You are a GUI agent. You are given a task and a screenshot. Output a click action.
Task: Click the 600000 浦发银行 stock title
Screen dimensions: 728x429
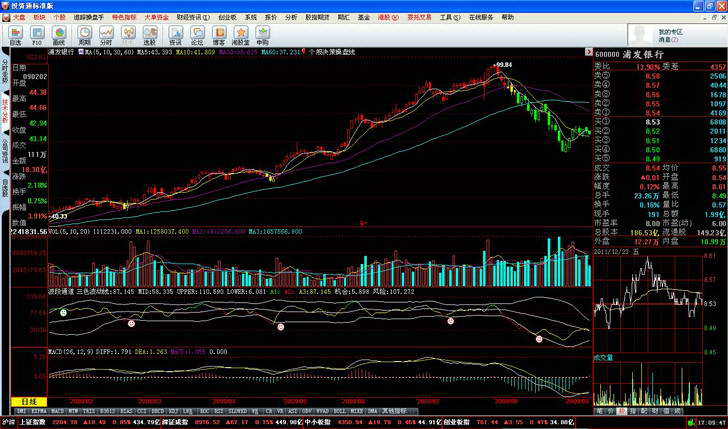pos(629,54)
